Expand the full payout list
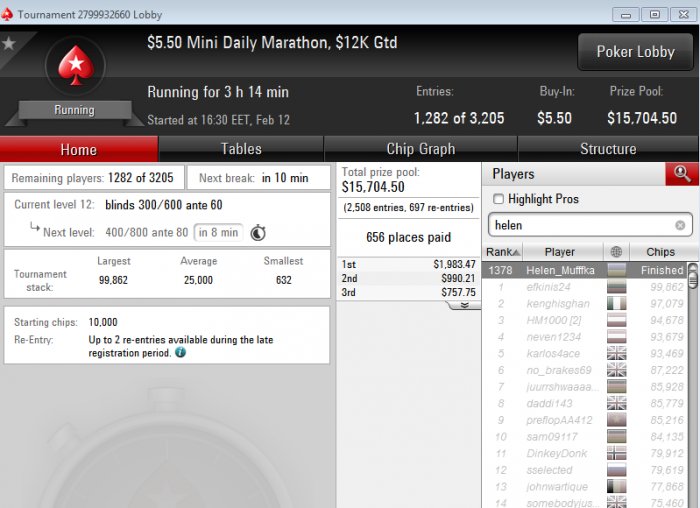Image resolution: width=700 pixels, height=508 pixels. click(x=464, y=305)
